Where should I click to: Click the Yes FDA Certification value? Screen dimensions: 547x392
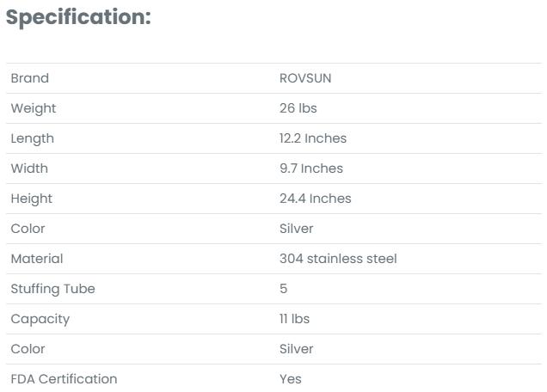(291, 379)
